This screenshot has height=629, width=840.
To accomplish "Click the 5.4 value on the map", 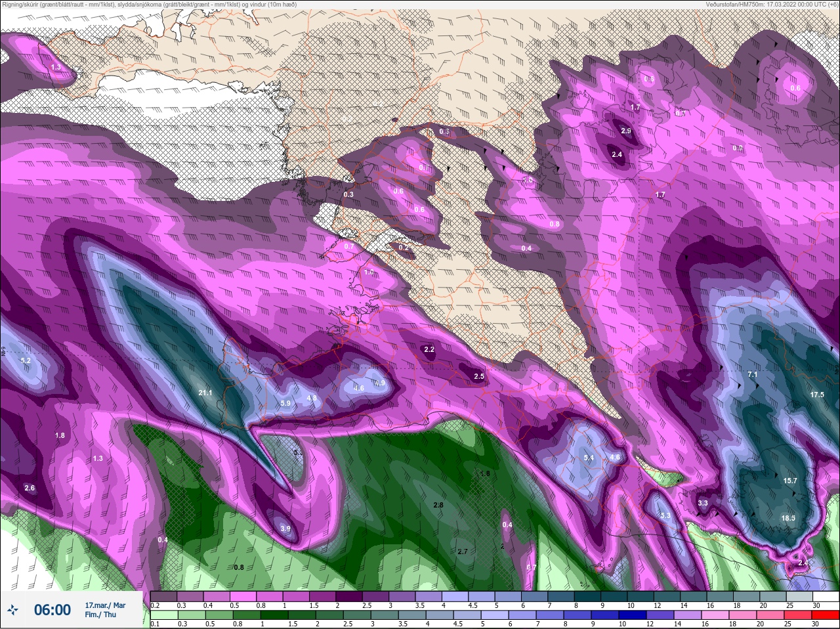I will (589, 458).
